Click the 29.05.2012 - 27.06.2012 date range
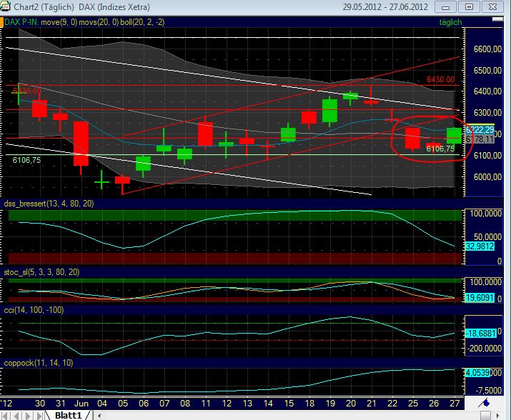Viewport: 511px width, 420px height. point(385,7)
